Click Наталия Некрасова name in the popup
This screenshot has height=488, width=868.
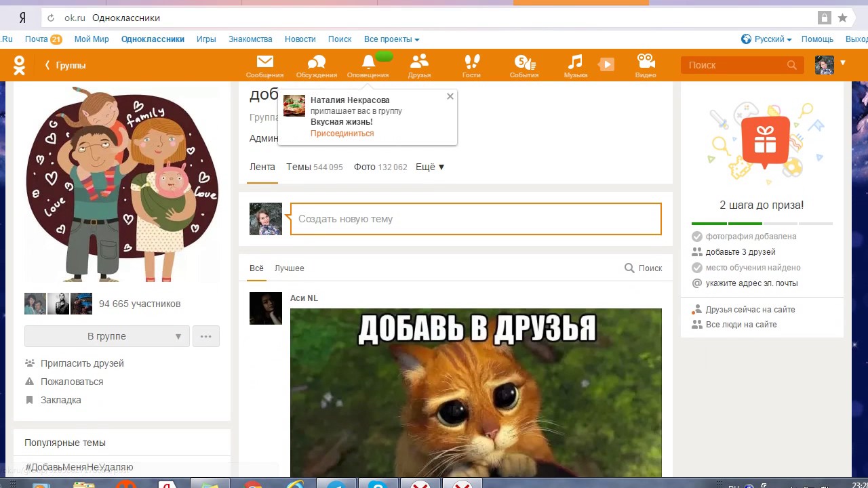[x=350, y=100]
